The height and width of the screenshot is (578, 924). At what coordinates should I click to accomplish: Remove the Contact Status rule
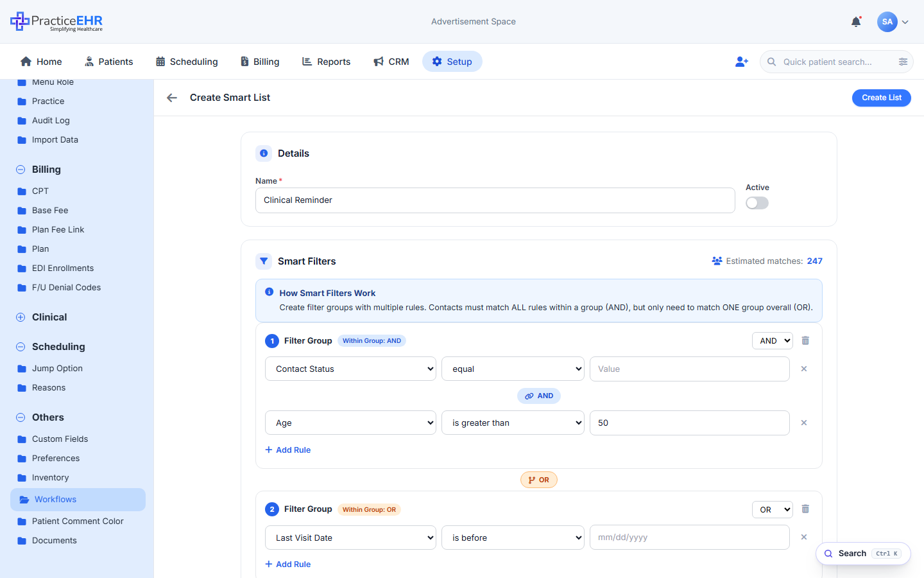(804, 369)
